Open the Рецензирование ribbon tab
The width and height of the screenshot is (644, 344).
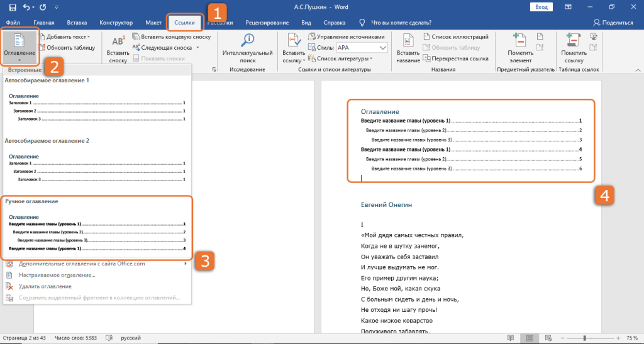[x=267, y=23]
